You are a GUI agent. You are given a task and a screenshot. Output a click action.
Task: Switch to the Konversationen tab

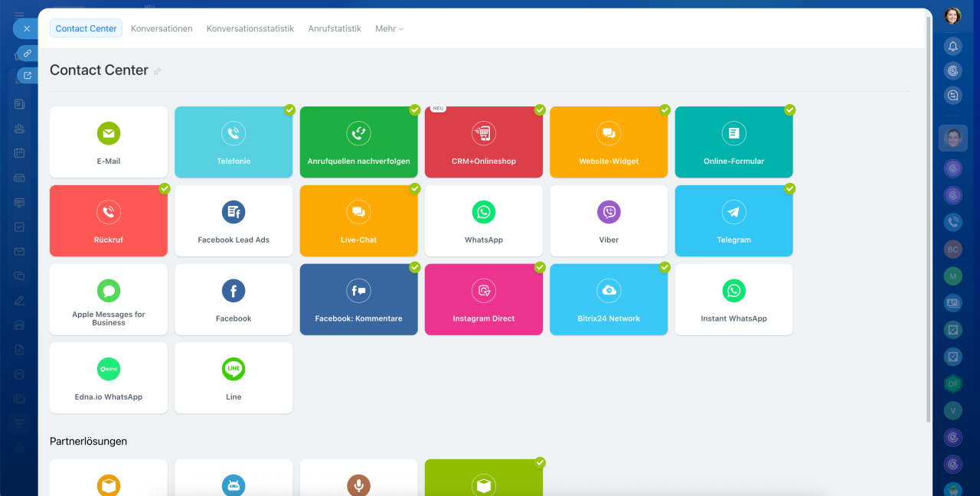pyautogui.click(x=162, y=28)
